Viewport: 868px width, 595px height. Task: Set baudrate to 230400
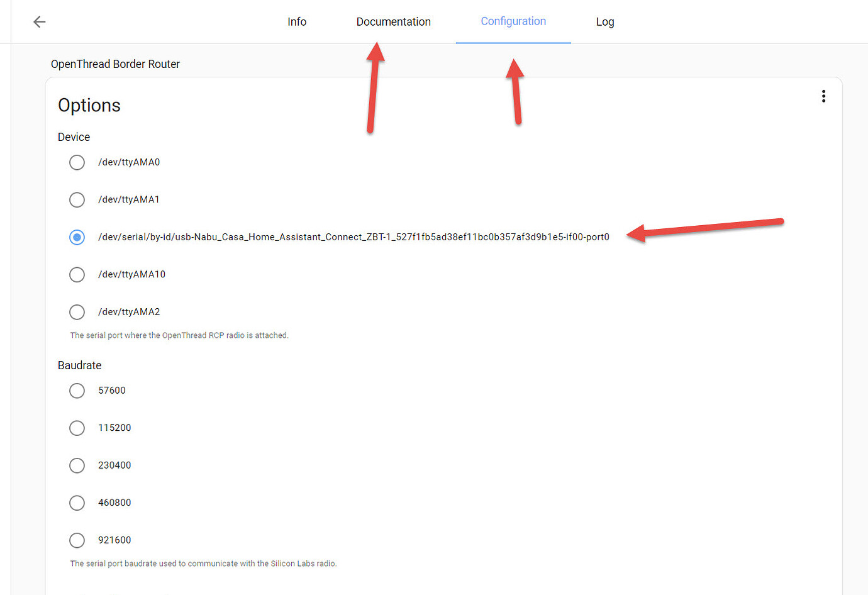[77, 465]
